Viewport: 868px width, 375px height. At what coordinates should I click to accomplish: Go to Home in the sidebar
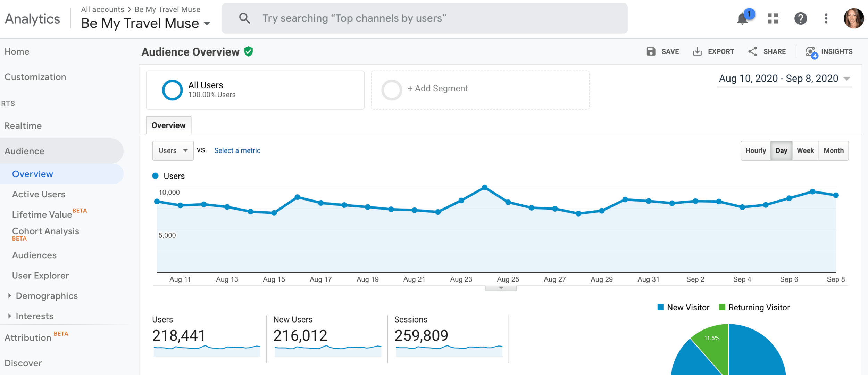tap(17, 51)
